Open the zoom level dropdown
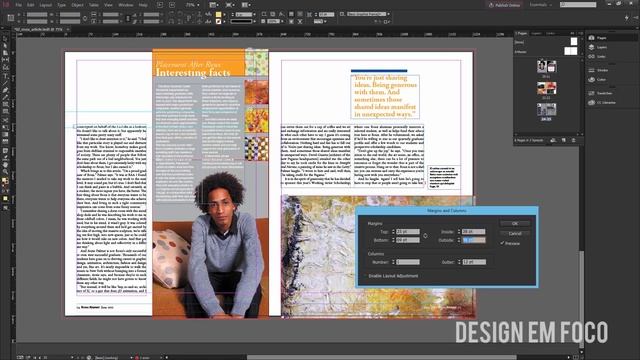The image size is (640, 360). click(x=198, y=5)
